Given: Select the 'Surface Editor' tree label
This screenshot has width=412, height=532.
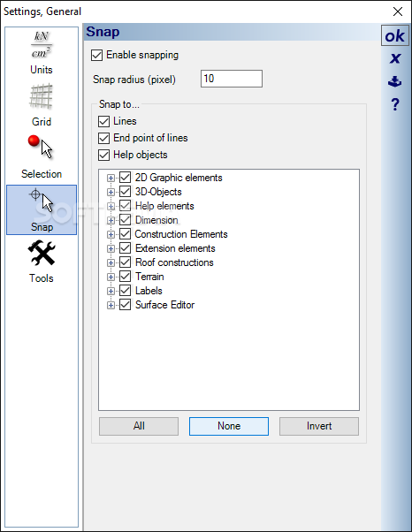Looking at the screenshot, I should pyautogui.click(x=164, y=305).
